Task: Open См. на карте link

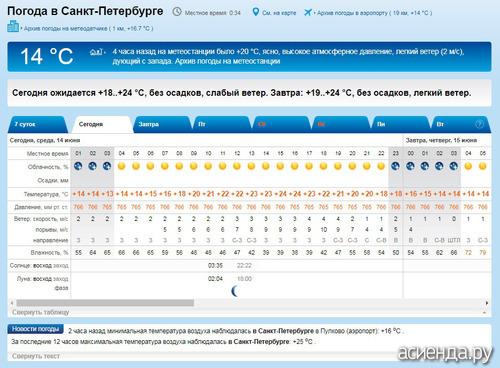Action: coord(279,13)
